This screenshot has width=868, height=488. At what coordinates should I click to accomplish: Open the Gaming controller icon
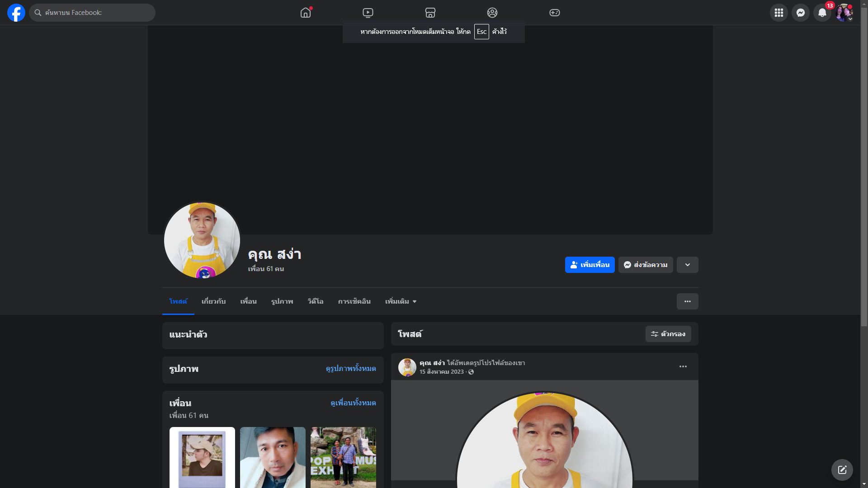coord(555,13)
